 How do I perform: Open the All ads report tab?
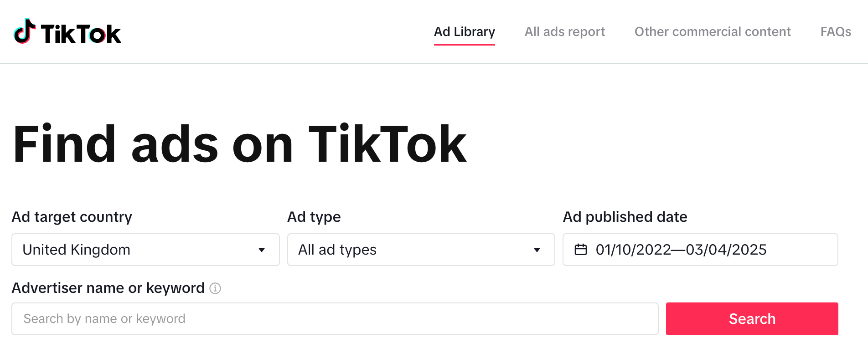point(564,32)
